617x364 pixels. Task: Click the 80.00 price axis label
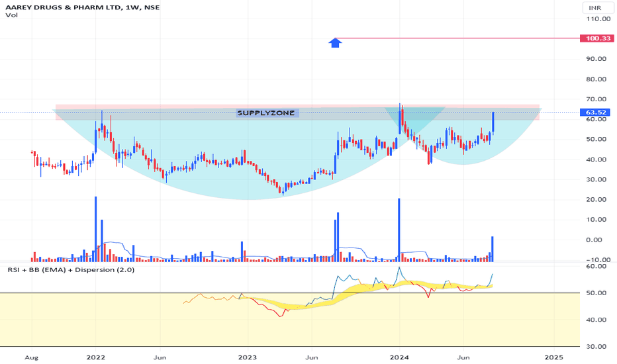coord(596,79)
